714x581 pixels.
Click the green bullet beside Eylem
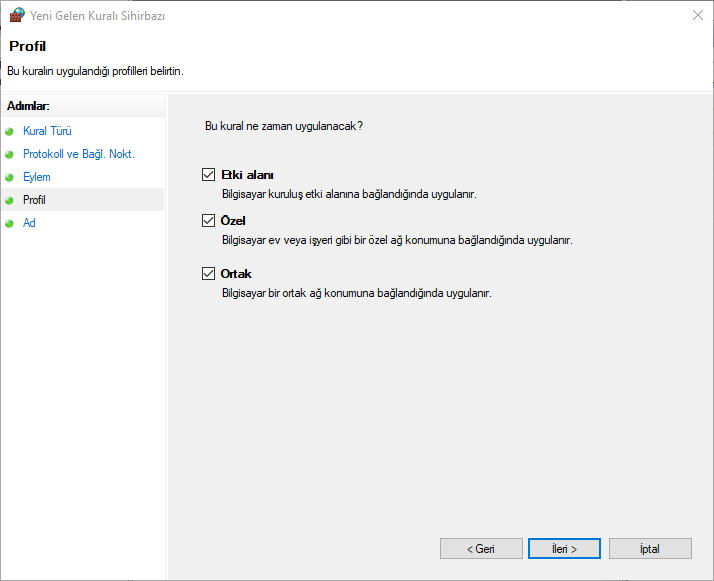click(10, 177)
